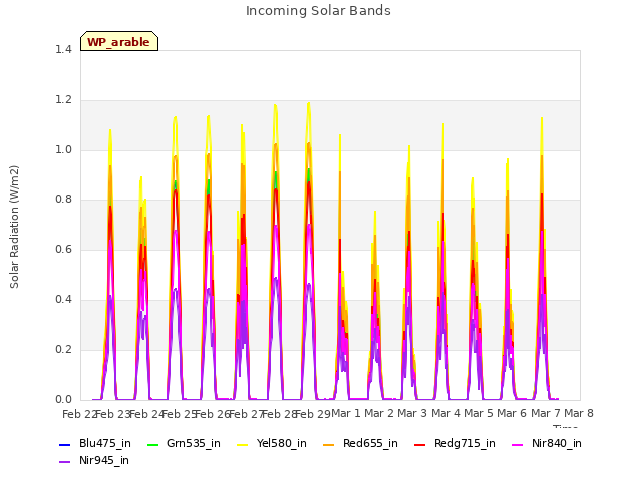Toggle the Red655_in legend entry
The width and height of the screenshot is (640, 480).
pos(360,443)
